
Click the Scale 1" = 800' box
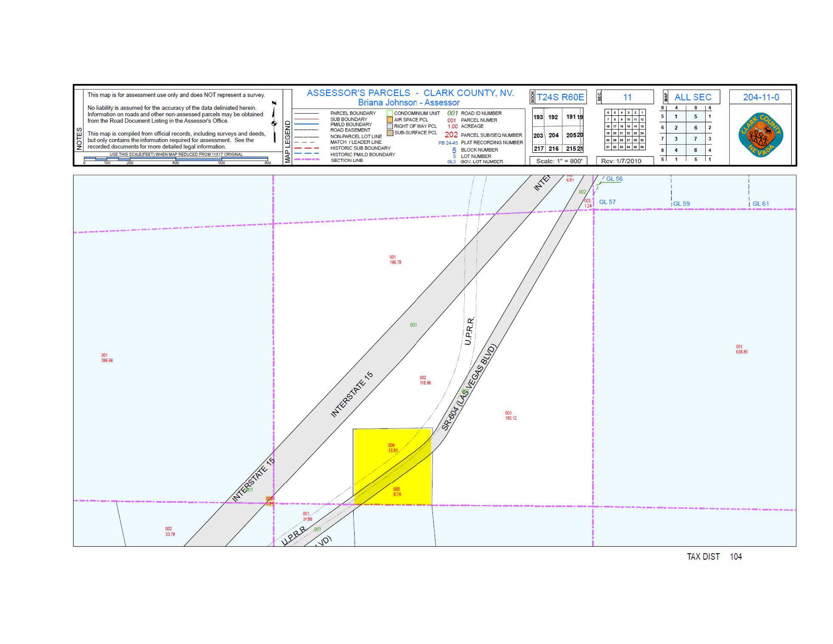559,161
